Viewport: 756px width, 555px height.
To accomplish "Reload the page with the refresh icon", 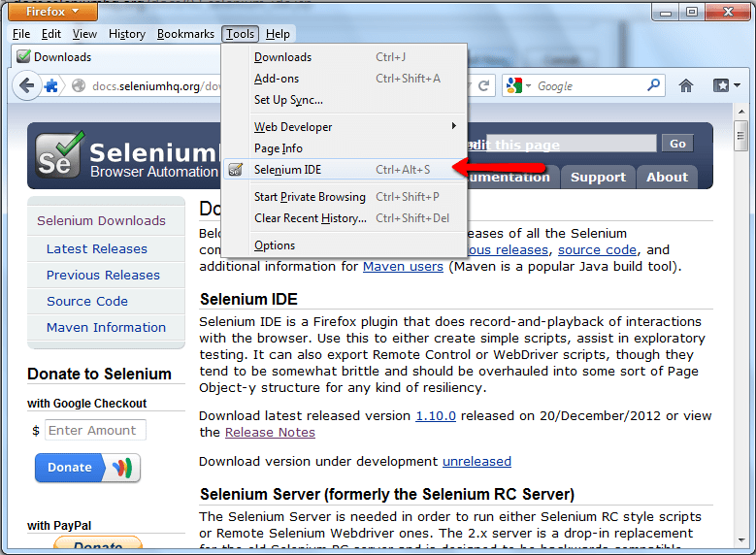I will click(483, 85).
